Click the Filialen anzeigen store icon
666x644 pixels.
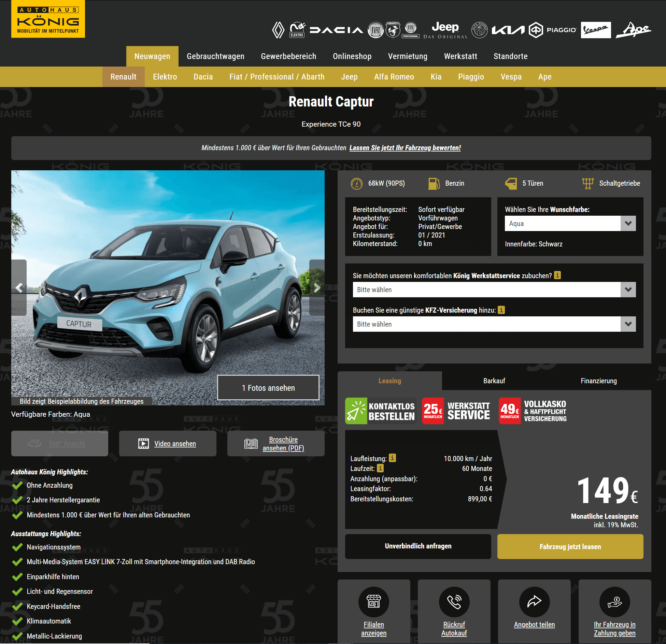coord(374,602)
